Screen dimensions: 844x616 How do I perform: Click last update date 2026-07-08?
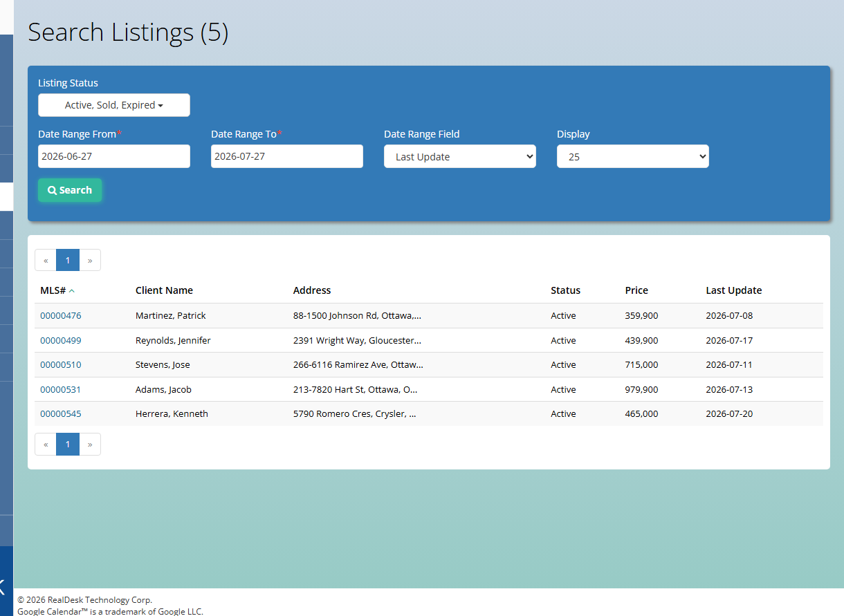coord(729,315)
